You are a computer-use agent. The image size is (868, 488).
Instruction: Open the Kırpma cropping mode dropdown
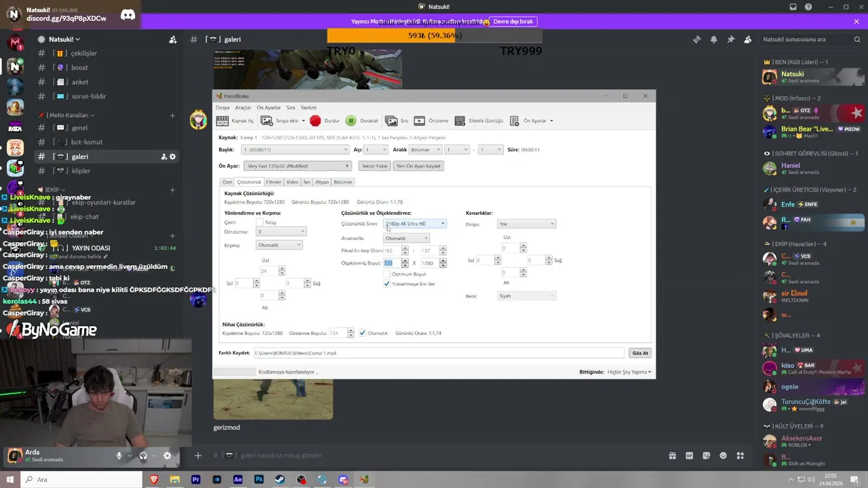279,245
